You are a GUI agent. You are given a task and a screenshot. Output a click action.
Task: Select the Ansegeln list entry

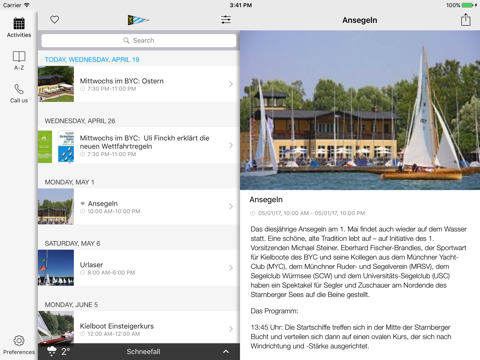click(x=139, y=207)
